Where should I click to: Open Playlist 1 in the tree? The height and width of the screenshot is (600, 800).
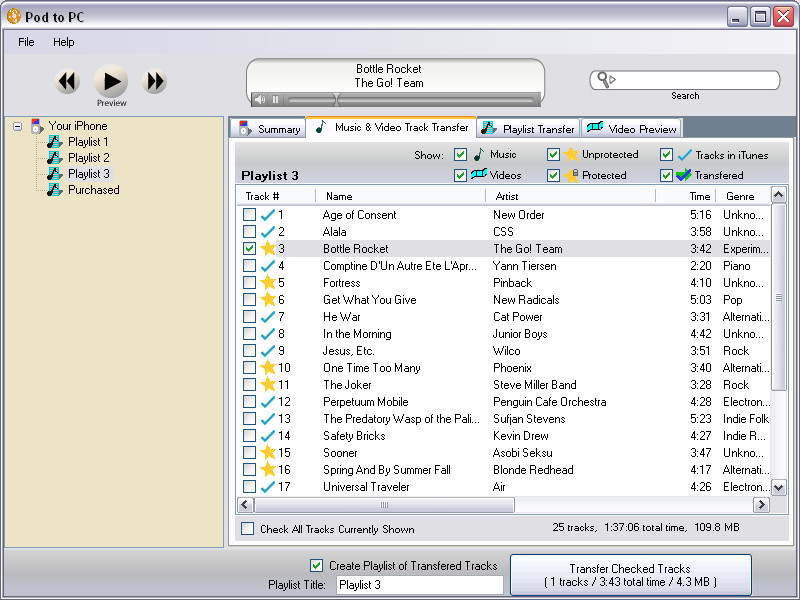click(x=88, y=142)
